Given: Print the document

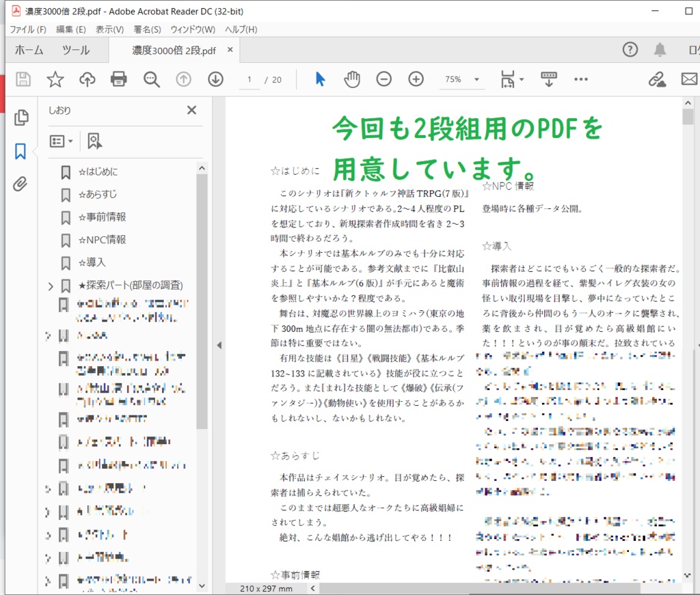Looking at the screenshot, I should click(119, 79).
